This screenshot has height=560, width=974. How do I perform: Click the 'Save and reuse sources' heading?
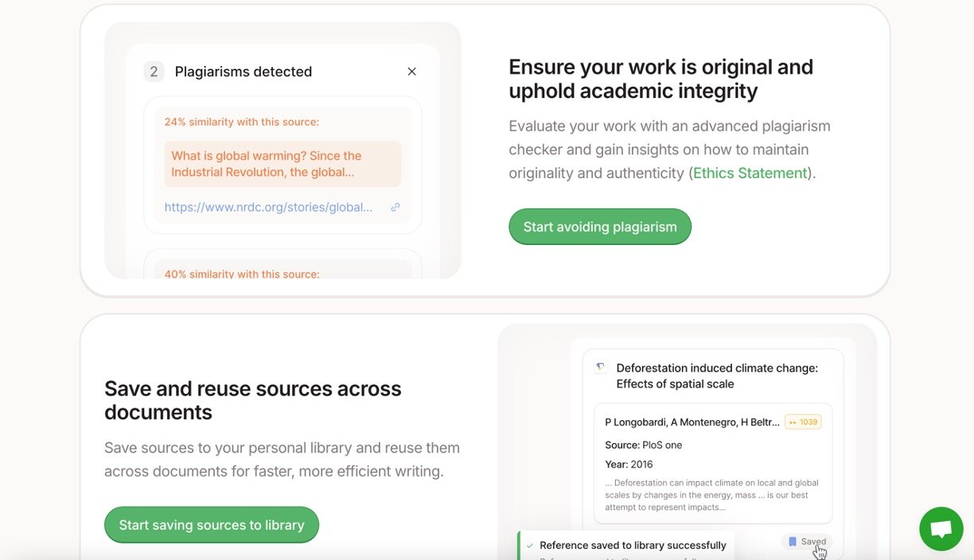(253, 400)
